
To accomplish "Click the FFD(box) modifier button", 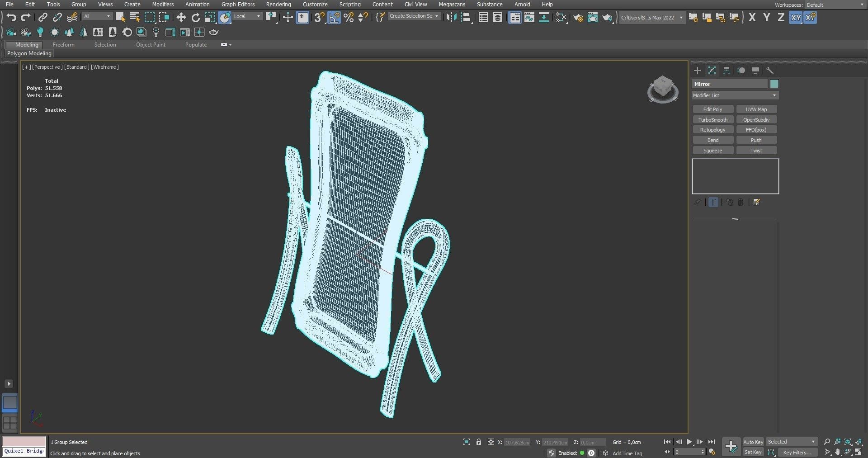I will click(756, 130).
